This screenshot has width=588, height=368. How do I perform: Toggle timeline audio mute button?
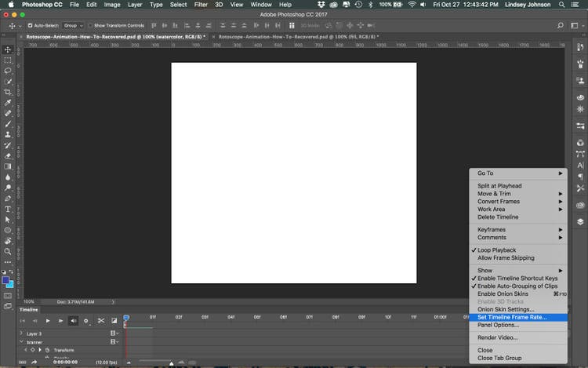click(x=73, y=321)
